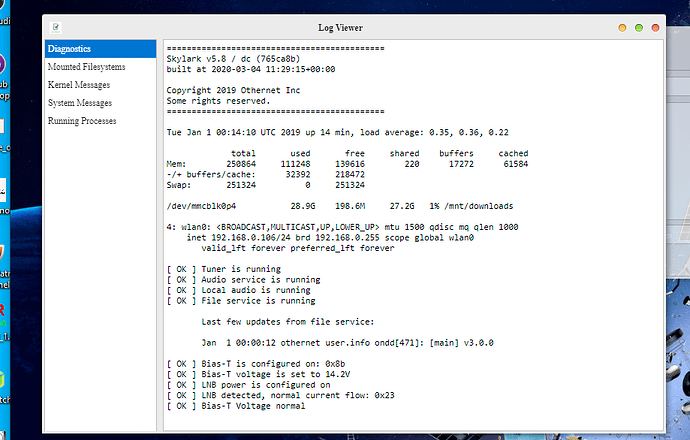View the Running Processes list
Viewport: 690px width, 440px height.
click(x=82, y=120)
